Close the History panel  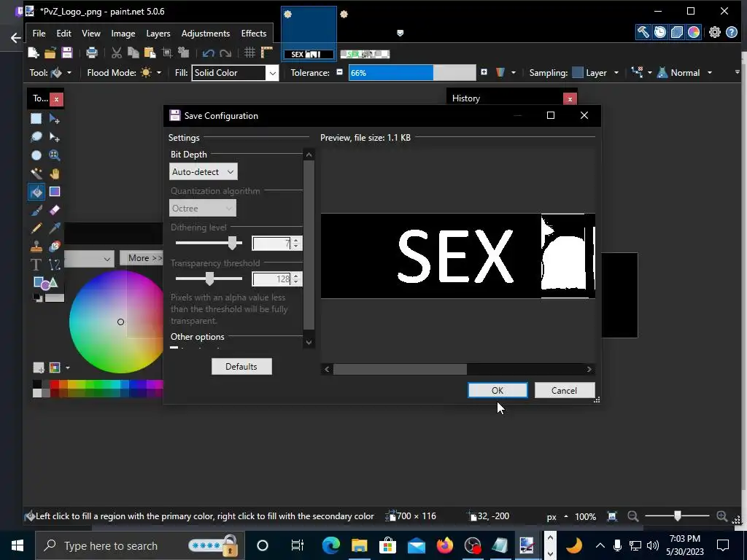coord(570,99)
